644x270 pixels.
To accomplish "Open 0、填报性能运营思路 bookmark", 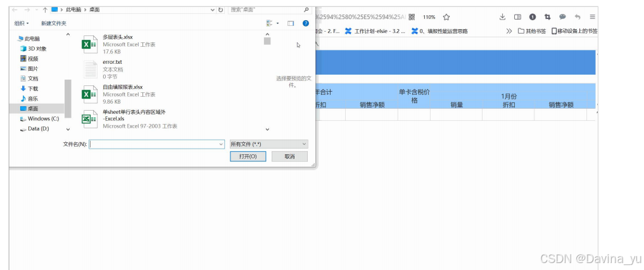I will (440, 31).
